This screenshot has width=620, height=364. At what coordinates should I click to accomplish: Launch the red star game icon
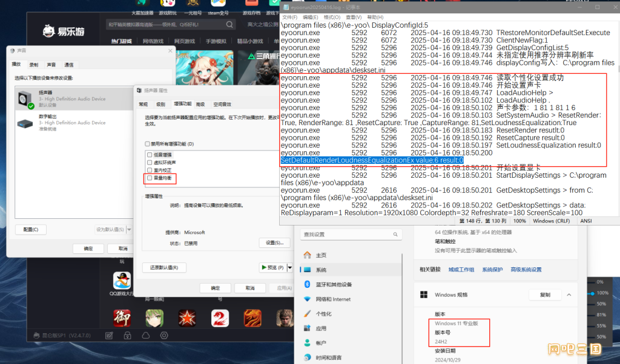tap(187, 318)
